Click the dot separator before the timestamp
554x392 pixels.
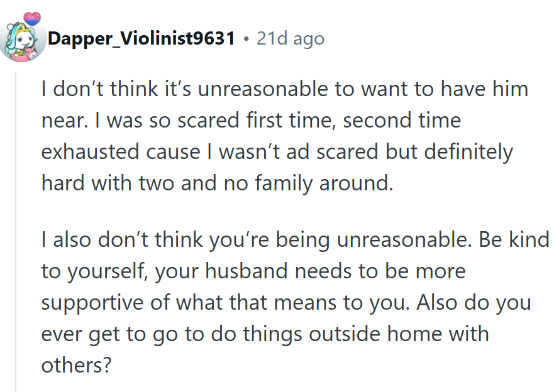(246, 39)
